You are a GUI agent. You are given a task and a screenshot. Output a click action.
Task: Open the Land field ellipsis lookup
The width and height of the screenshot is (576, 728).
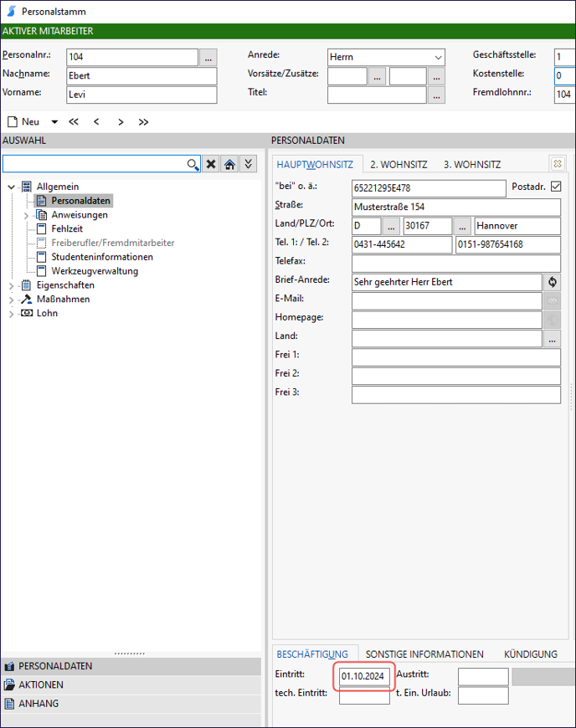(x=553, y=339)
